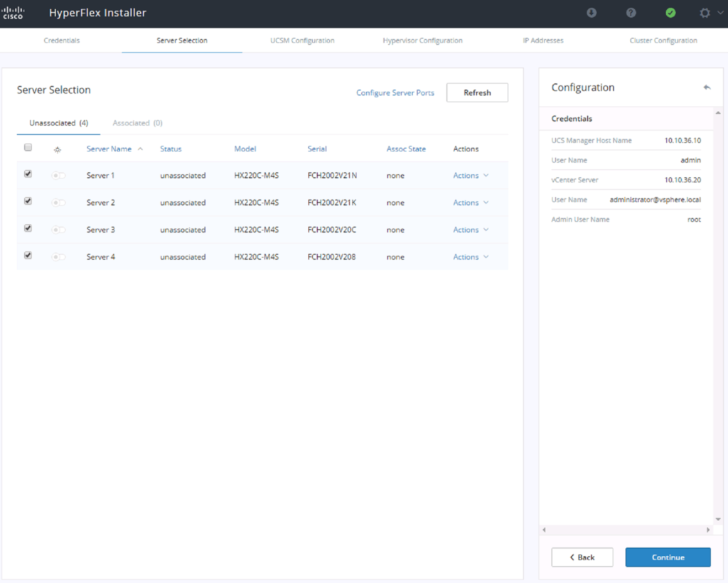Viewport: 728px width, 583px height.
Task: Click Server 3 unassociated status cell
Action: pos(183,230)
